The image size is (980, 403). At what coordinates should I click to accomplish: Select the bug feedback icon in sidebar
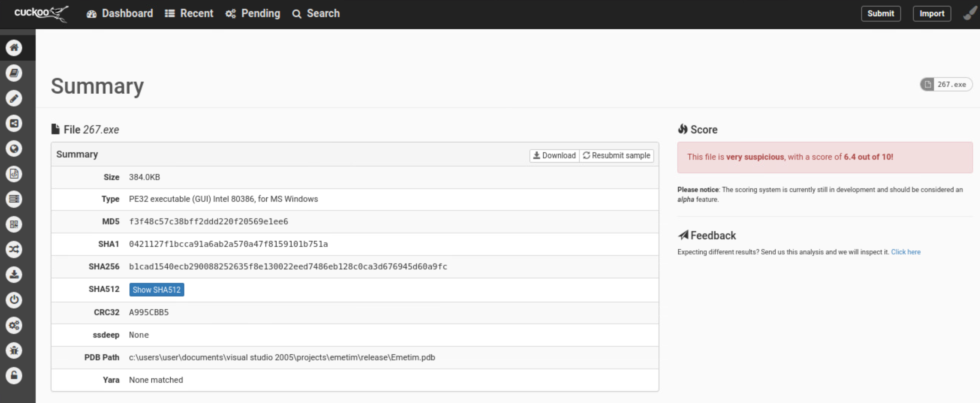click(x=14, y=351)
